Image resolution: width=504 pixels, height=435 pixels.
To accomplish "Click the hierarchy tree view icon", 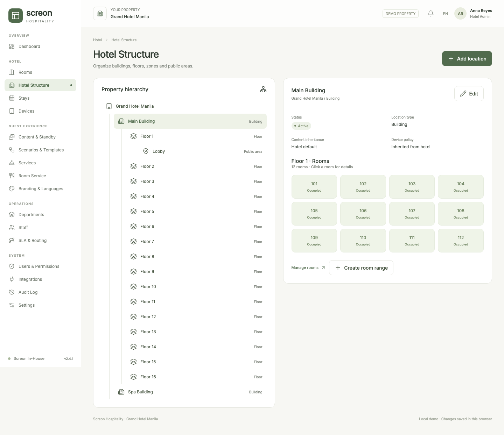I will 263,90.
